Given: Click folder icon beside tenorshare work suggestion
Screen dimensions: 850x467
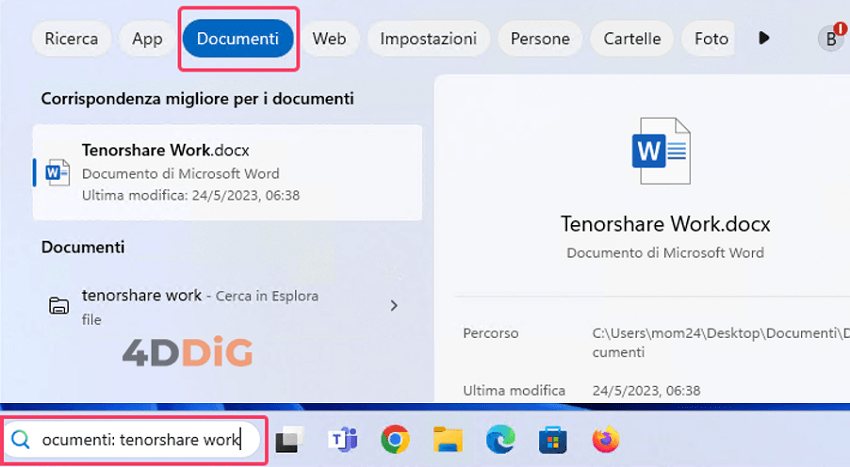Looking at the screenshot, I should [x=59, y=306].
